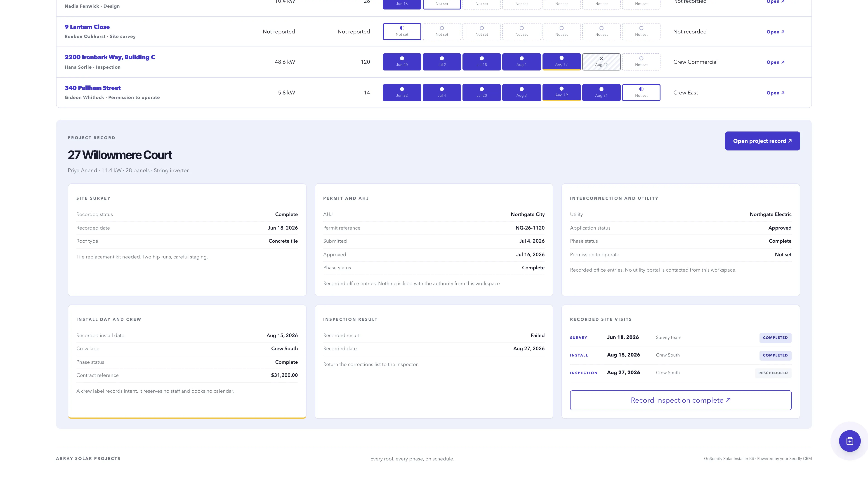The image size is (868, 488).
Task: Click Crew Commercial in Ironbark Way row
Action: (x=695, y=62)
